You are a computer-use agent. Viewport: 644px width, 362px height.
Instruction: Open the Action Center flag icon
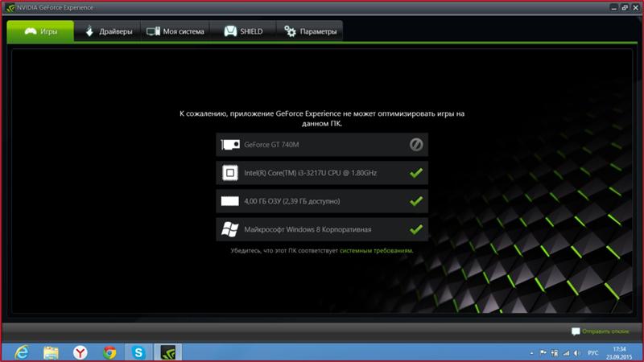[x=543, y=352]
